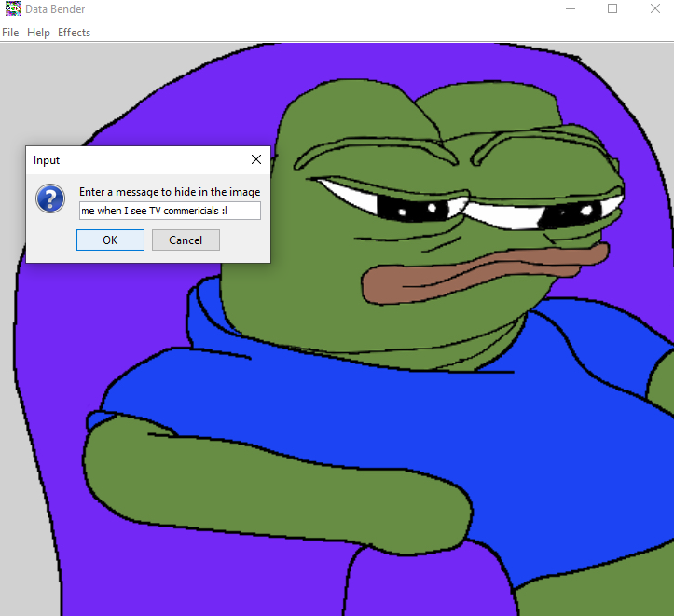Click the Input dialog title text
Screen dimensions: 674x616
pos(47,160)
